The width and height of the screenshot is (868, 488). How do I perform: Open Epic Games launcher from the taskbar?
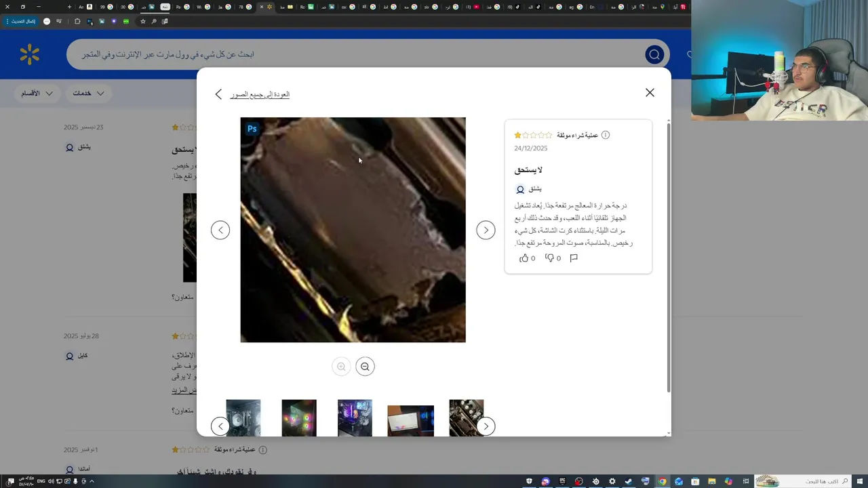point(562,481)
